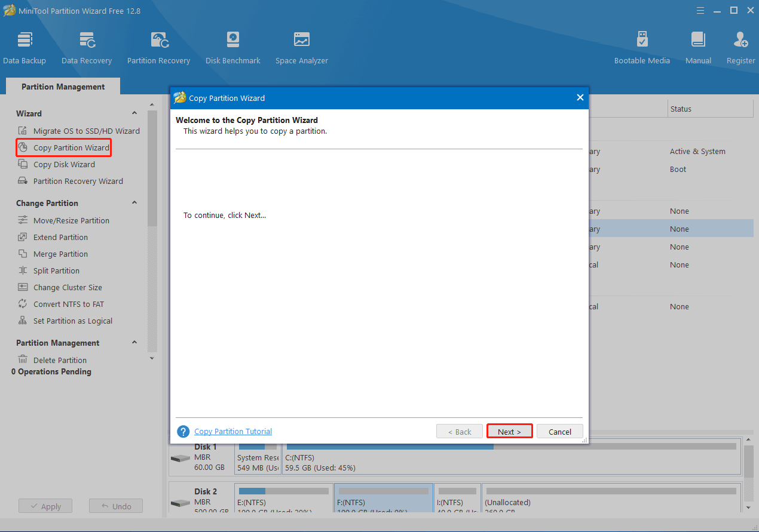Screen dimensions: 759x532
Task: Click the Boot status cell
Action: (x=678, y=169)
